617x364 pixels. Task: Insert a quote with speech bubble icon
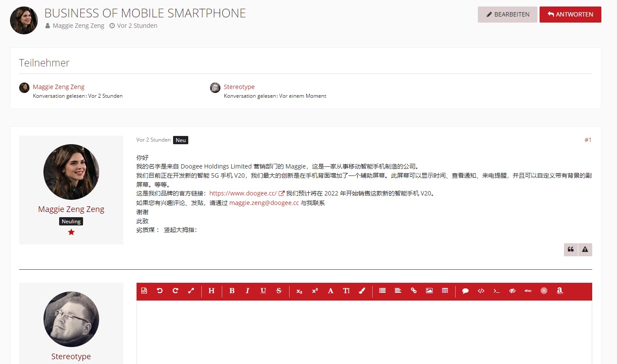[x=465, y=291]
